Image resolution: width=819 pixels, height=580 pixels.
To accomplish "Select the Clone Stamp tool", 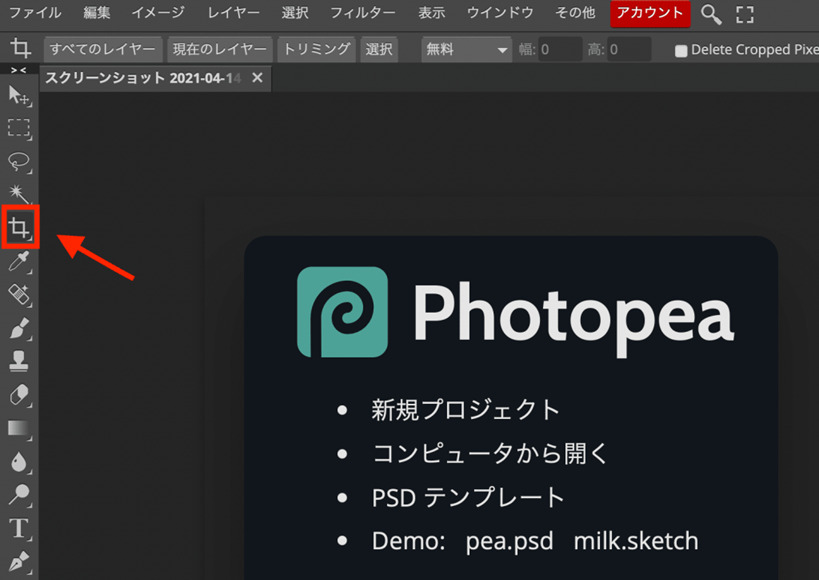I will click(x=19, y=361).
